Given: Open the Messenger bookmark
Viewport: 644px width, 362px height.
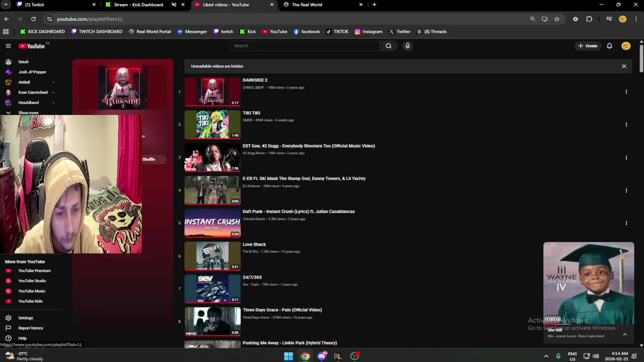Looking at the screenshot, I should pyautogui.click(x=192, y=31).
